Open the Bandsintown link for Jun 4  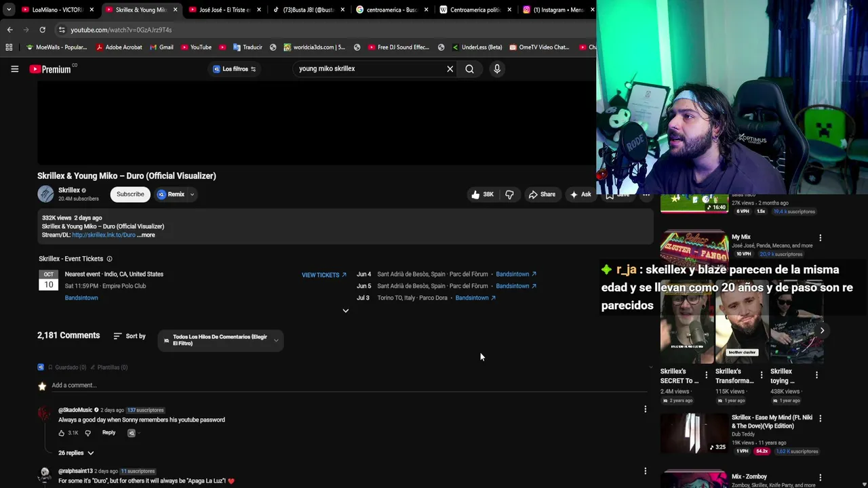[x=516, y=274]
